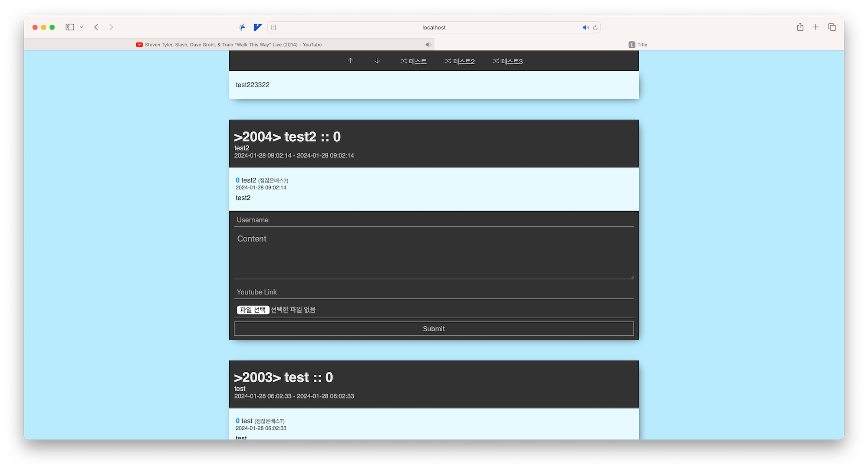Open the 테스트2 shuffle link

pyautogui.click(x=460, y=62)
